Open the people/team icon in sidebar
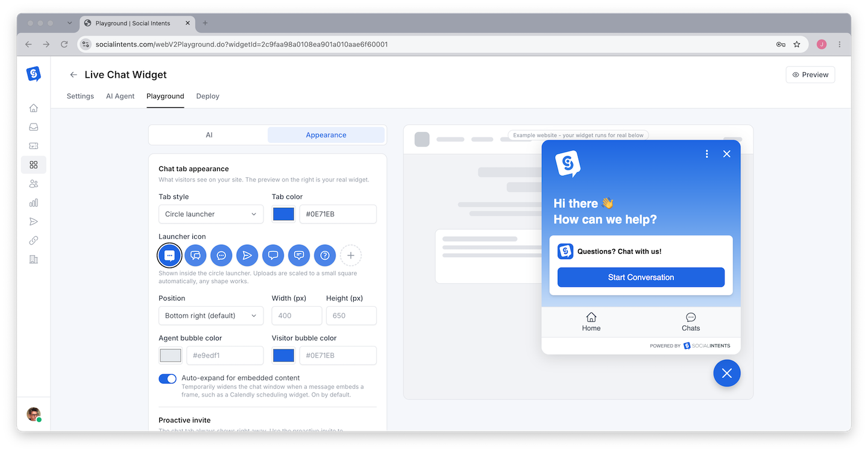Image resolution: width=868 pixels, height=452 pixels. pyautogui.click(x=34, y=184)
